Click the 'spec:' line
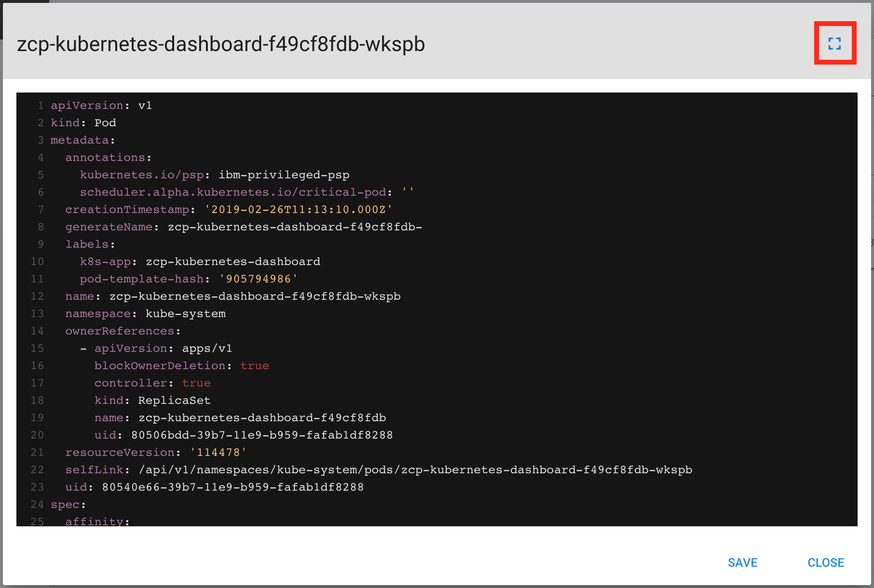The image size is (874, 588). [x=68, y=504]
